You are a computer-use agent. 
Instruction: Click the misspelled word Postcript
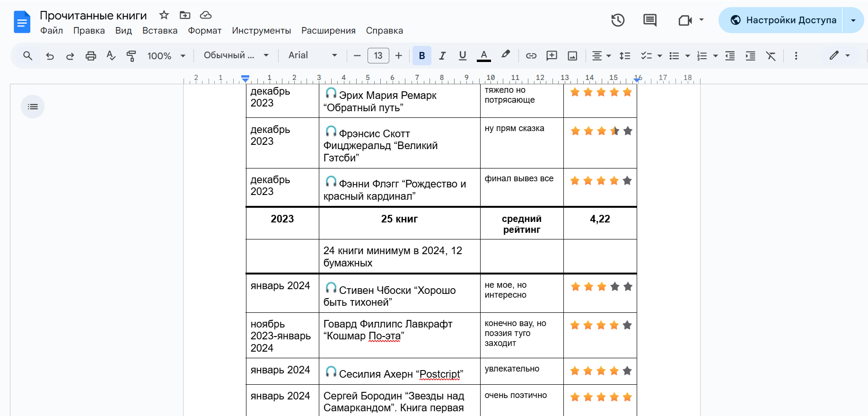[x=440, y=374]
